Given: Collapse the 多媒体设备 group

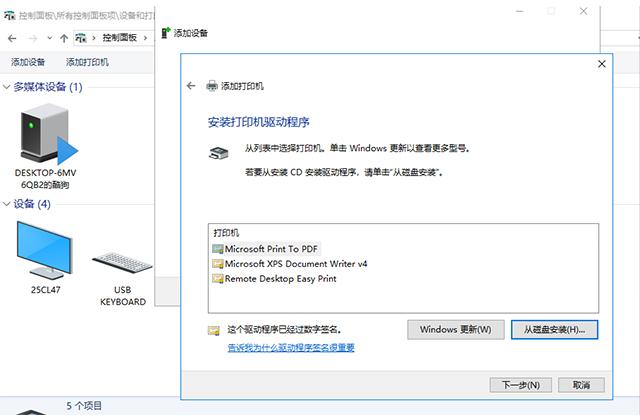Looking at the screenshot, I should coord(7,87).
